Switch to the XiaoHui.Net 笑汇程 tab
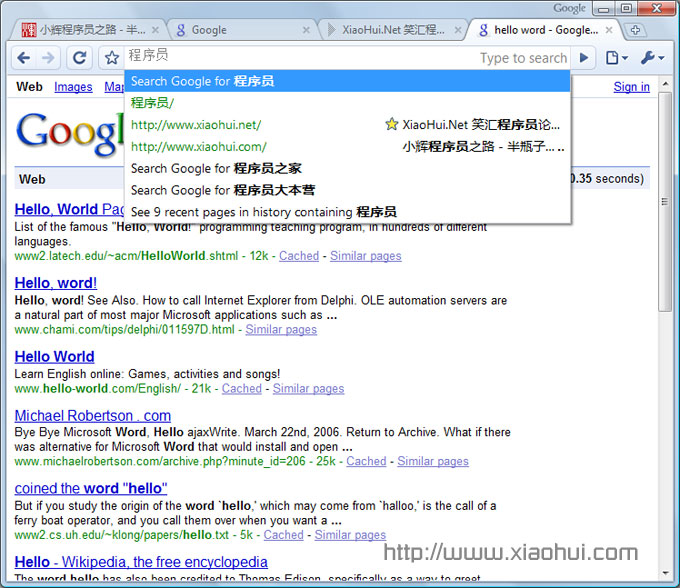Image resolution: width=680 pixels, height=588 pixels. 392,30
